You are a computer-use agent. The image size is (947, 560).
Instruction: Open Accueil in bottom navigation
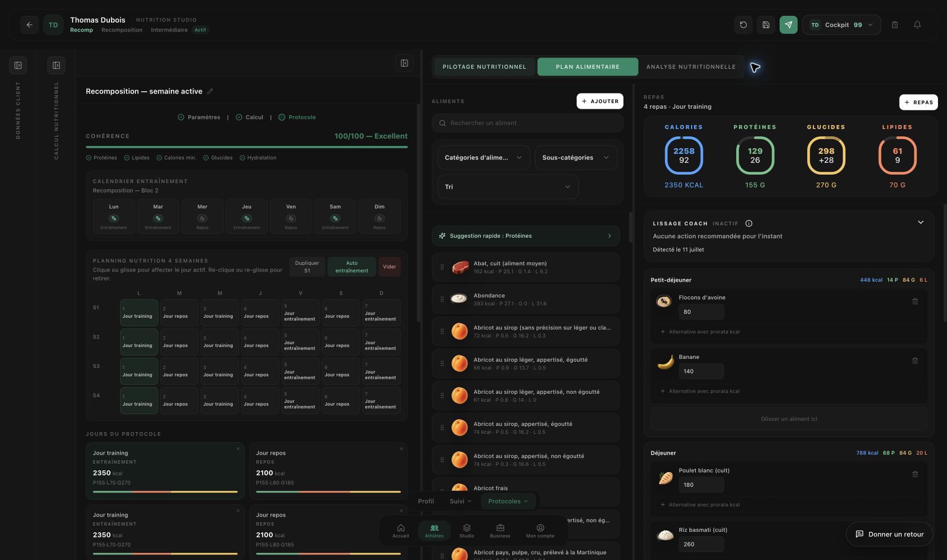click(401, 530)
